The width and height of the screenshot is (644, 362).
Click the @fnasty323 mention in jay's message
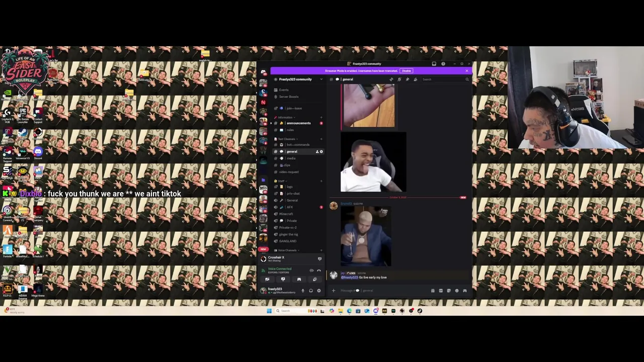pos(350,278)
